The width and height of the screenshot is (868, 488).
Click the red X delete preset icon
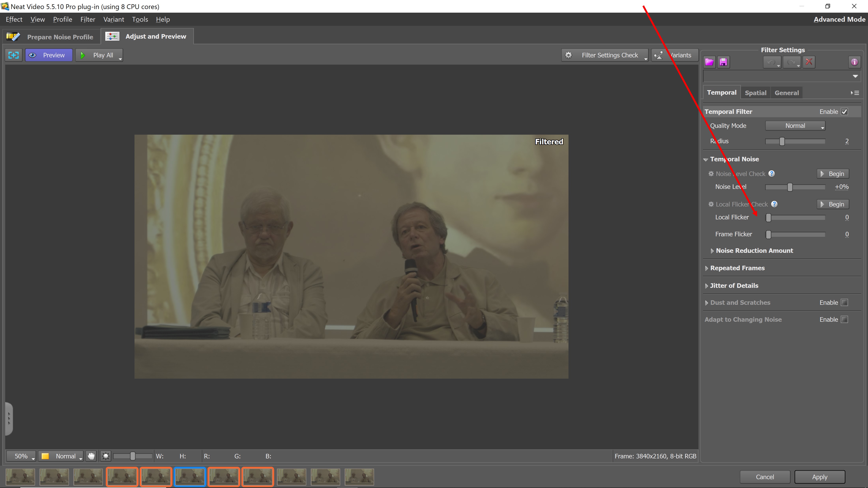[x=809, y=62]
